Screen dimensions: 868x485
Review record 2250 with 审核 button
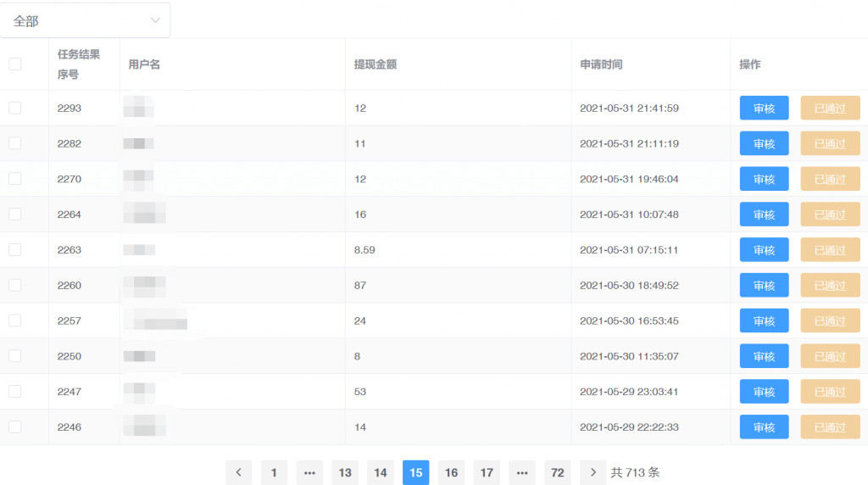click(x=764, y=356)
